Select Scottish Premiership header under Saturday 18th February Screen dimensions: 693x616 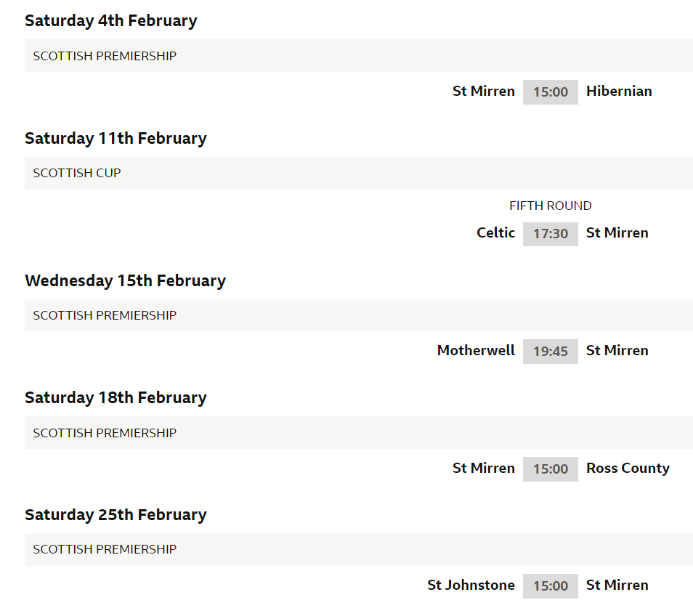[105, 433]
